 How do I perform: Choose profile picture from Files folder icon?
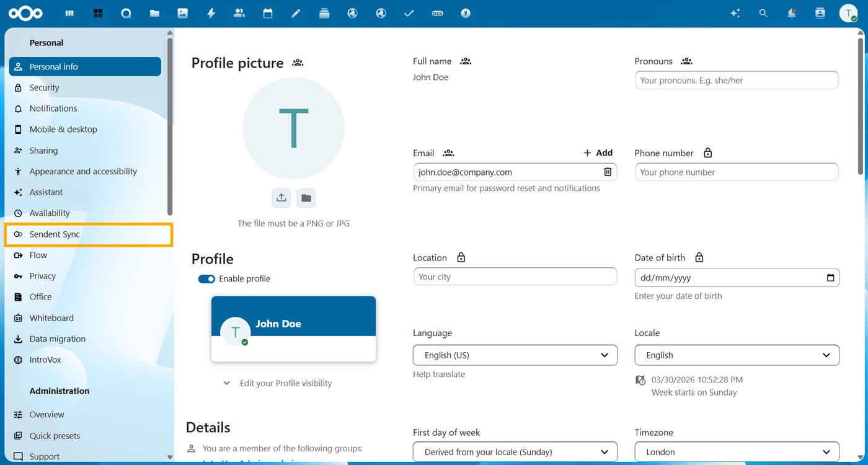(306, 198)
